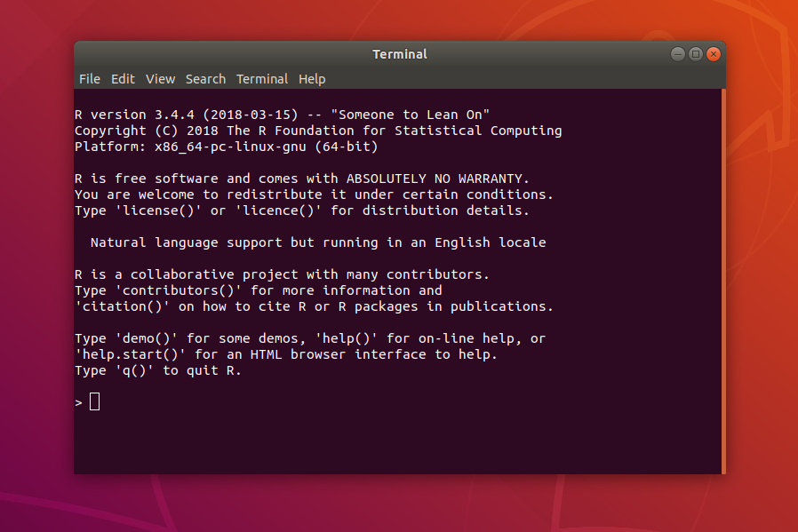Close the Terminal window

(714, 54)
